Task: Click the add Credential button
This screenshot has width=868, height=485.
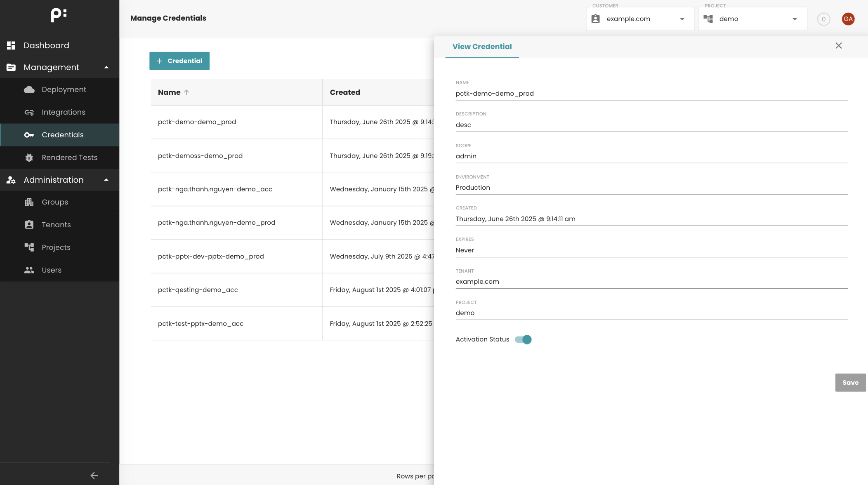Action: 179,61
